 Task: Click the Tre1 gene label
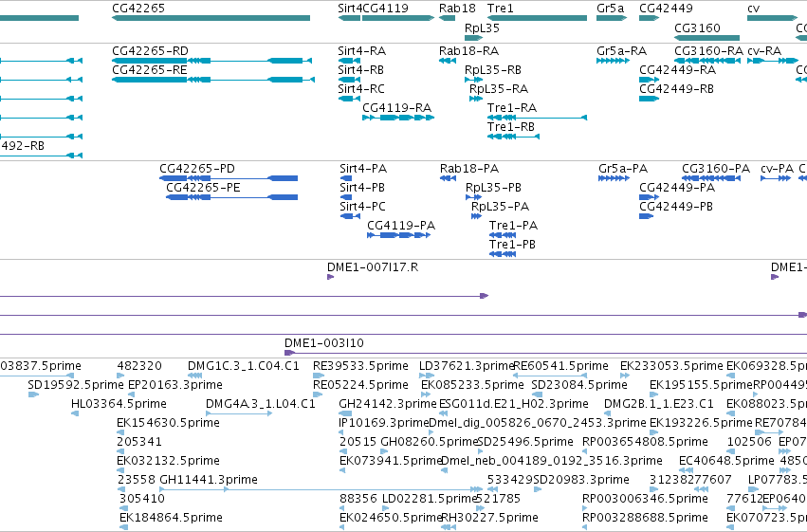coord(501,9)
